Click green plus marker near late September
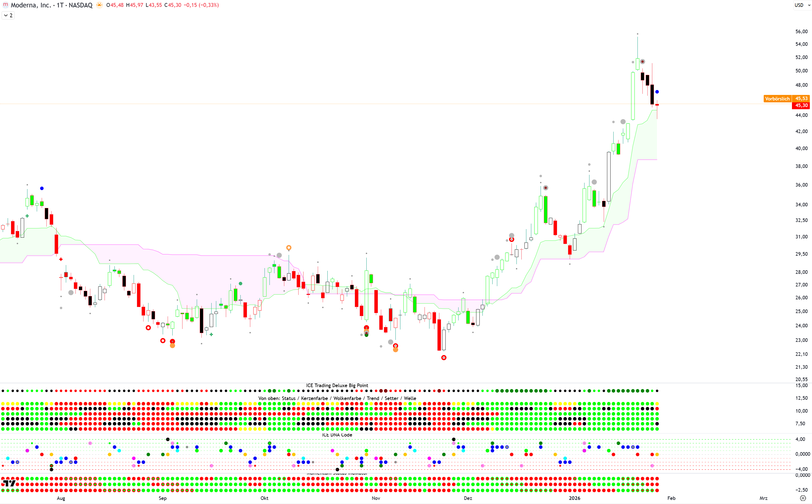 (211, 334)
